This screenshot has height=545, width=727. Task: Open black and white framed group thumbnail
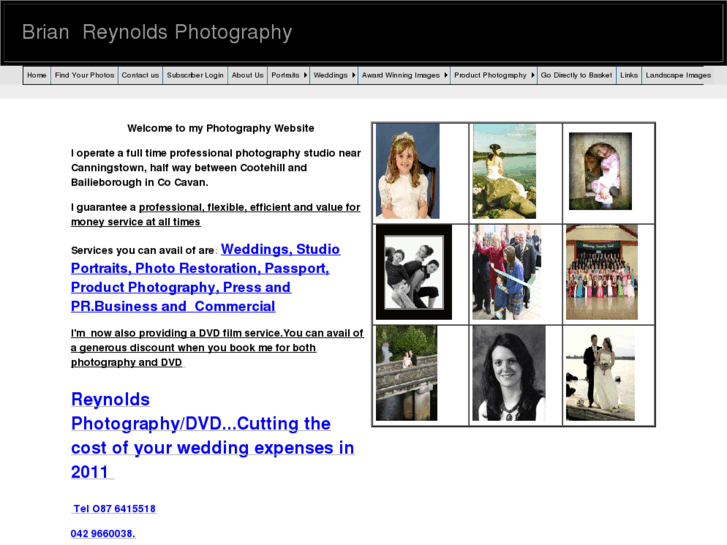coord(414,272)
